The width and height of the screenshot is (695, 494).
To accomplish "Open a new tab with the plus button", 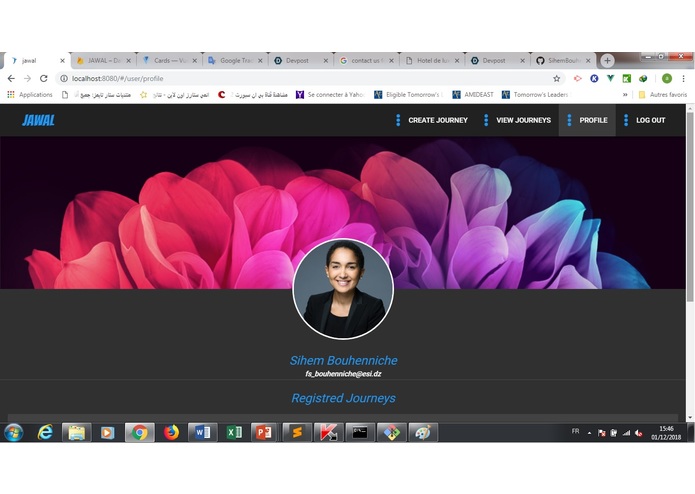I will point(607,60).
